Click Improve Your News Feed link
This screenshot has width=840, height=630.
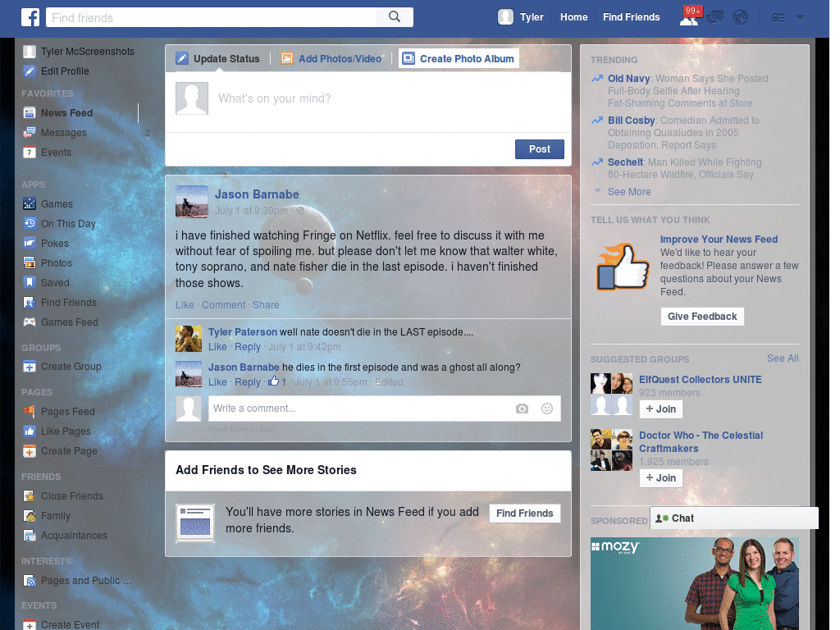point(719,240)
